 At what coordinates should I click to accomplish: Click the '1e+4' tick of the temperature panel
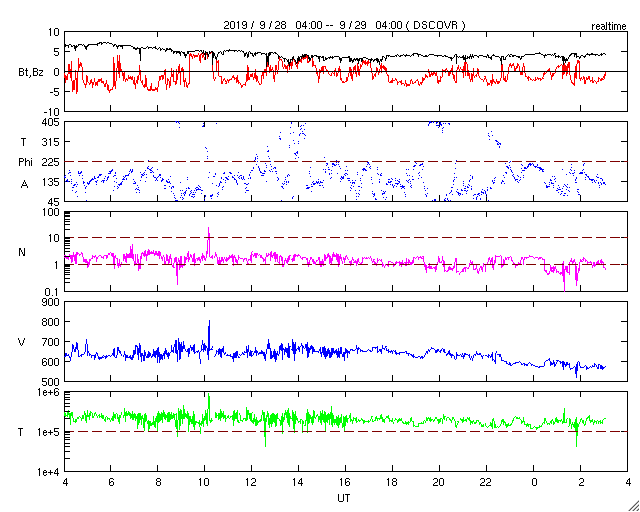[x=50, y=472]
